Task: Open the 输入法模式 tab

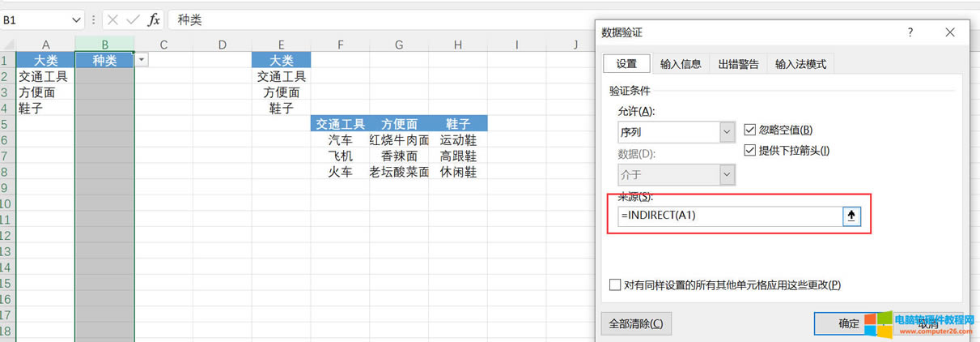Action: coord(800,64)
